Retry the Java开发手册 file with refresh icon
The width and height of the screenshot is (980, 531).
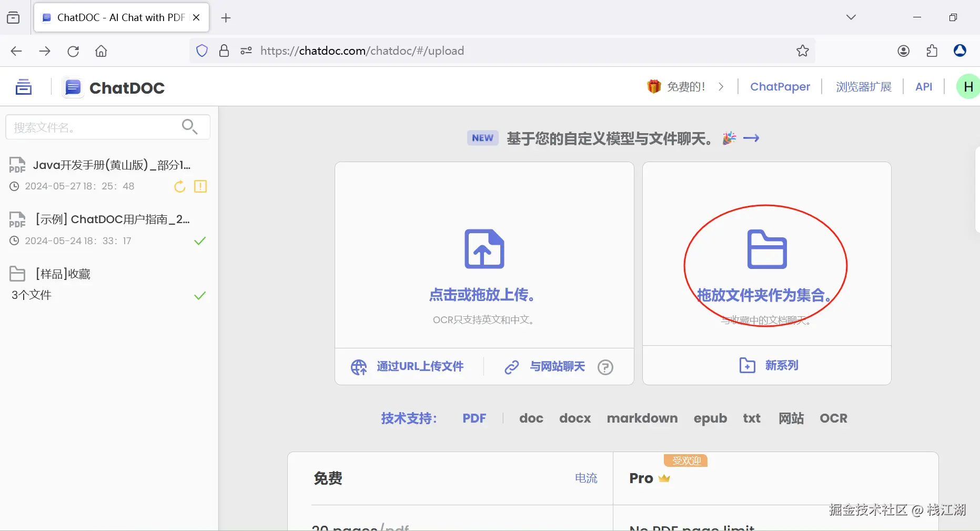(x=180, y=186)
